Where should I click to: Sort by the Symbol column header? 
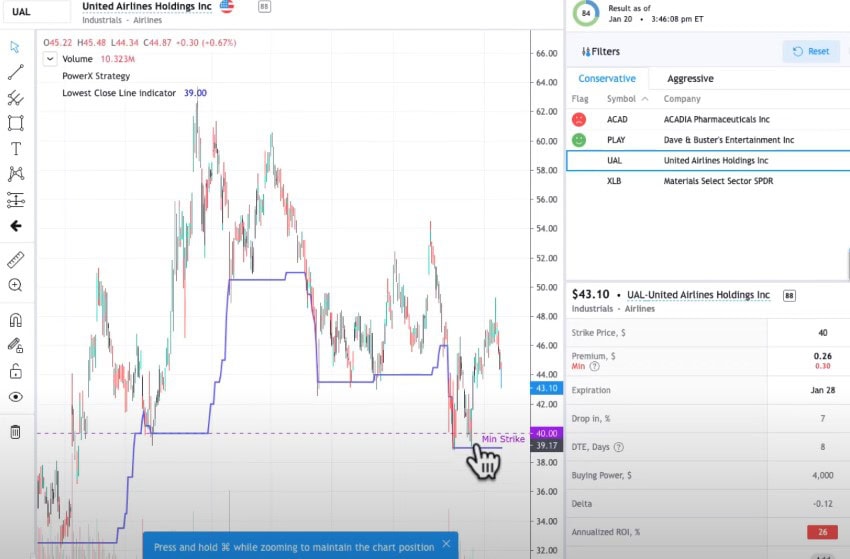pos(627,99)
